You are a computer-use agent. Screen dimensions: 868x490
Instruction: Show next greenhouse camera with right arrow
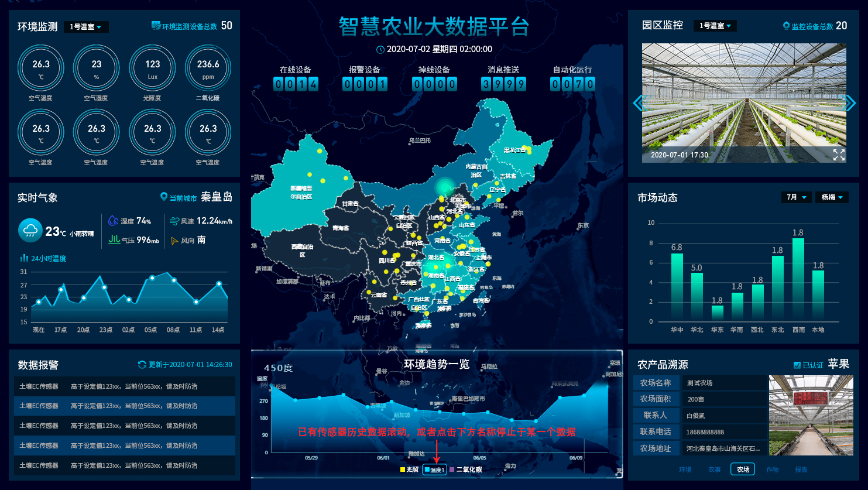[850, 103]
